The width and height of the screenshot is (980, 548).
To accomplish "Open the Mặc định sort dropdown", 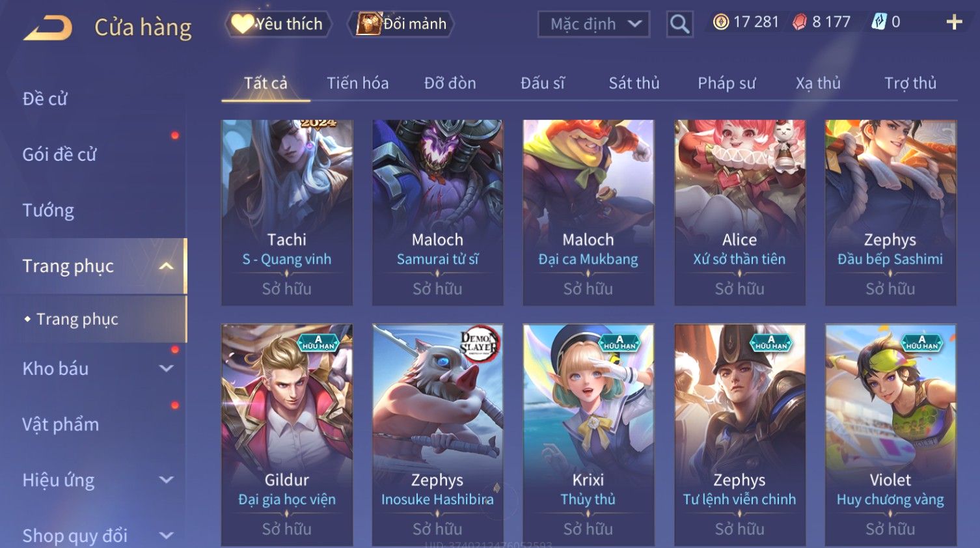I will [593, 25].
